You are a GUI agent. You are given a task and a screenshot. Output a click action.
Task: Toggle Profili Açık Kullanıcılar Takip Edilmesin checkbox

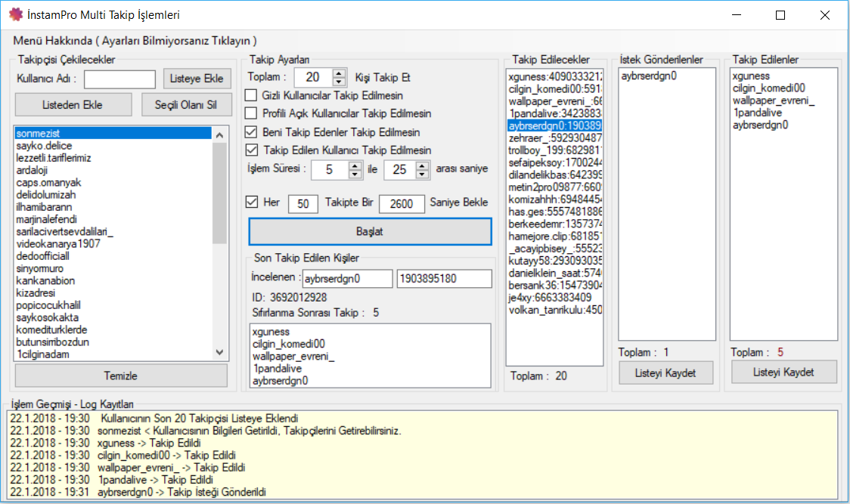[x=251, y=113]
